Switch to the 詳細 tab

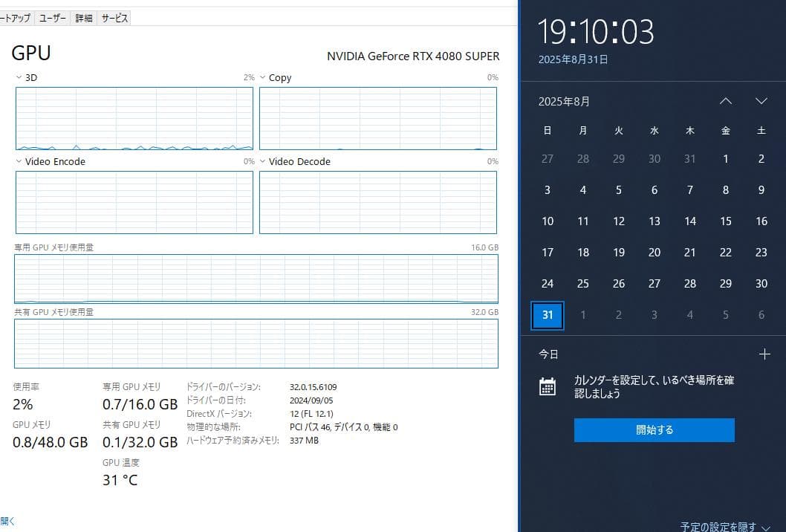coord(82,17)
